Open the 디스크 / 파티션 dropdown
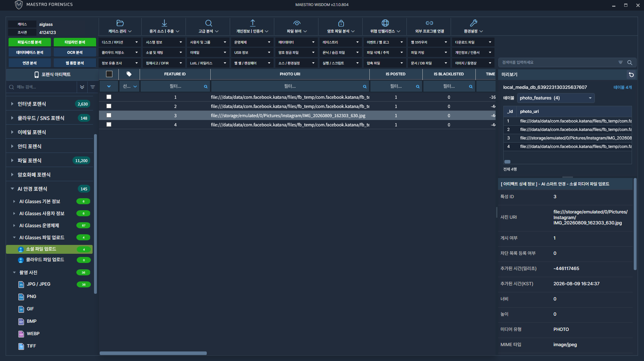 point(120,42)
